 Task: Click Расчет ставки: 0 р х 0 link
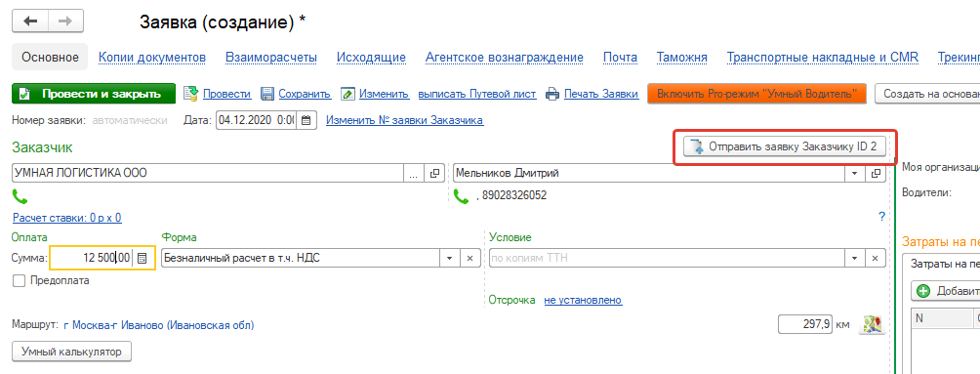tap(67, 218)
